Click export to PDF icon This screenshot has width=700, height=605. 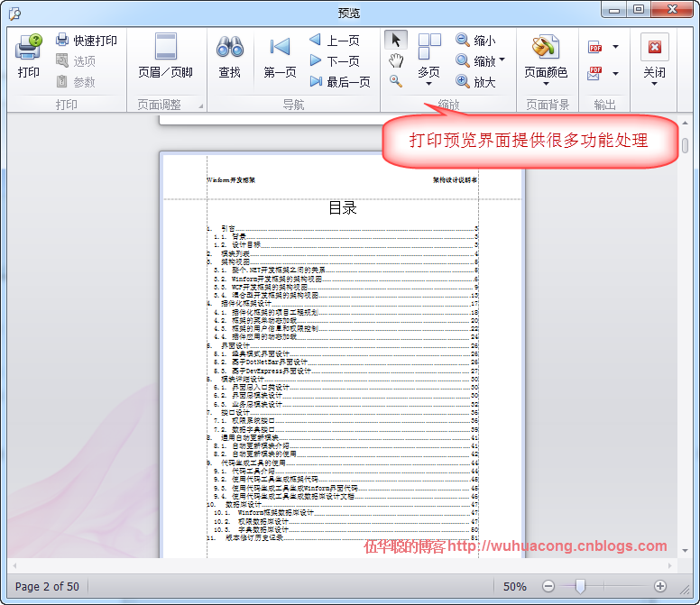(595, 47)
